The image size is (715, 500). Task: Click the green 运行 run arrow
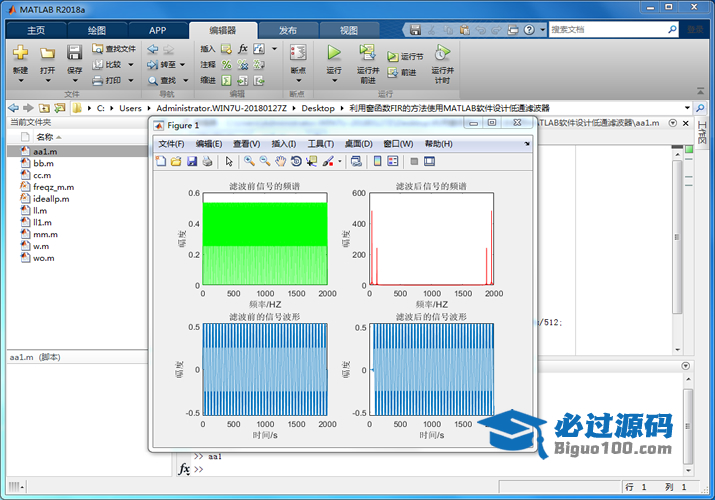(x=334, y=53)
